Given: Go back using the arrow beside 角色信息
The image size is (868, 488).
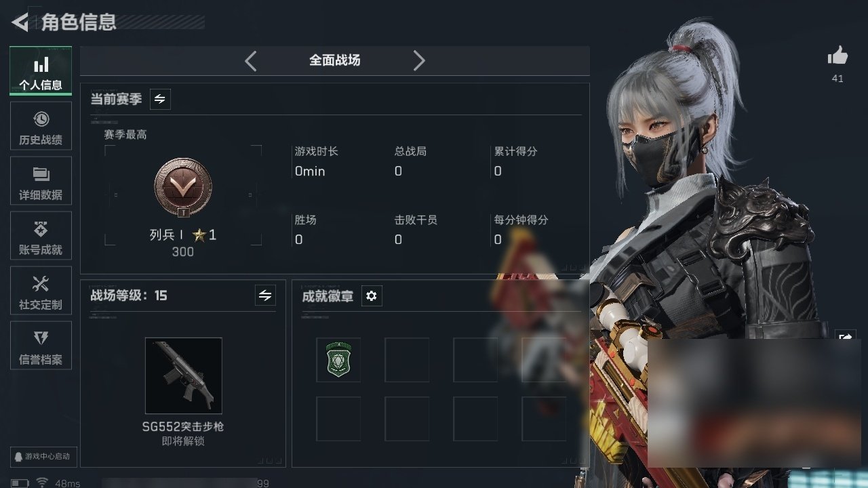Looking at the screenshot, I should coord(20,22).
